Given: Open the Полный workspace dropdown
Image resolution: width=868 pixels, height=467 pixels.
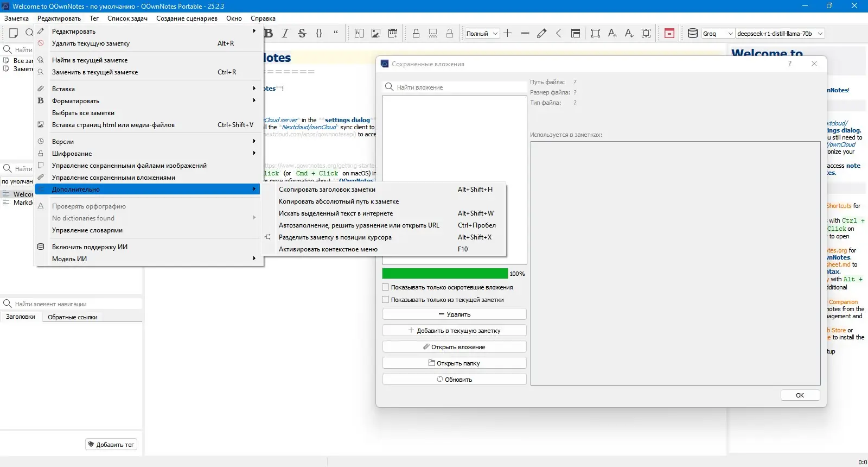Looking at the screenshot, I should click(482, 34).
